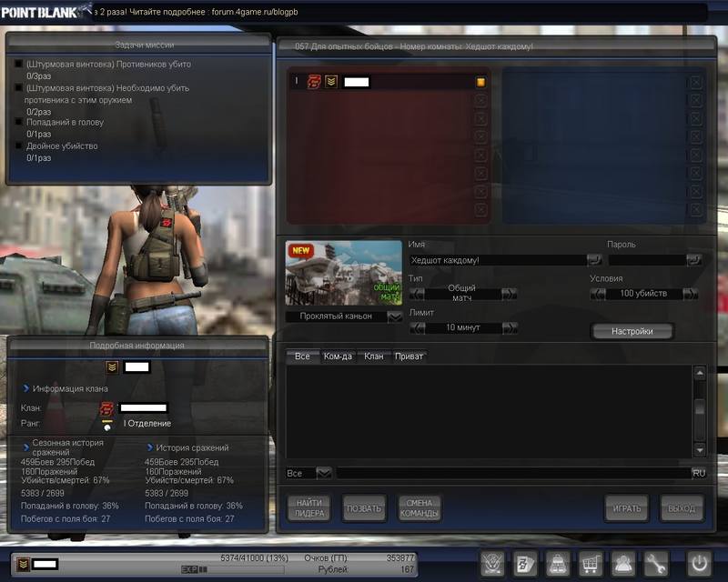Toggle the Необходимо убить противника mission checkbox
The width and height of the screenshot is (728, 582).
pyautogui.click(x=18, y=87)
